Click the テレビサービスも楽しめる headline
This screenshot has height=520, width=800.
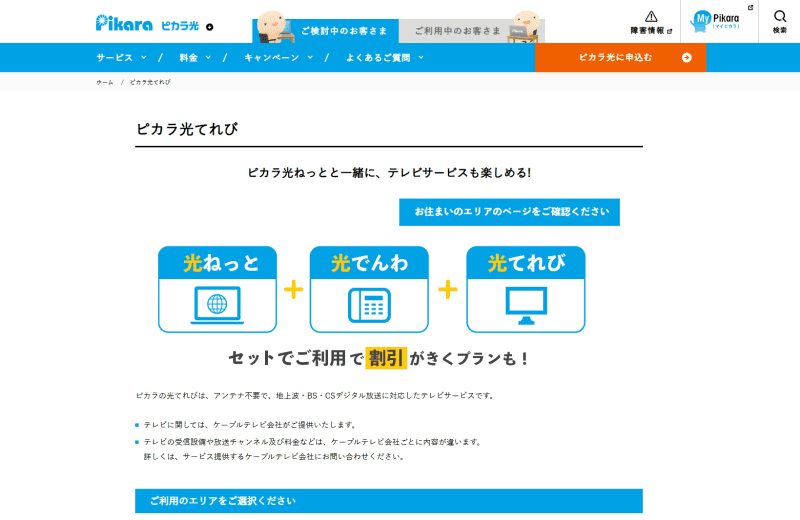pos(389,173)
